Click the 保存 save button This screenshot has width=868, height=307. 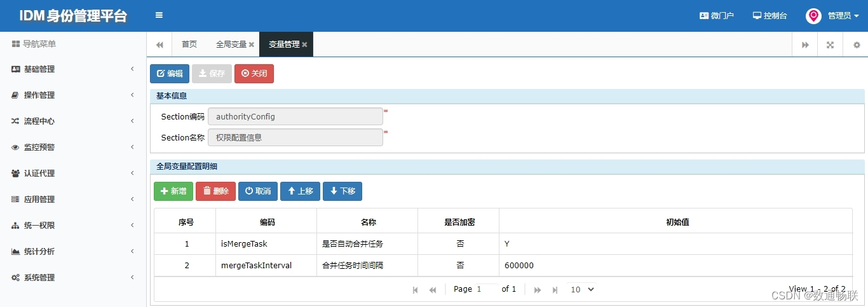click(x=212, y=74)
